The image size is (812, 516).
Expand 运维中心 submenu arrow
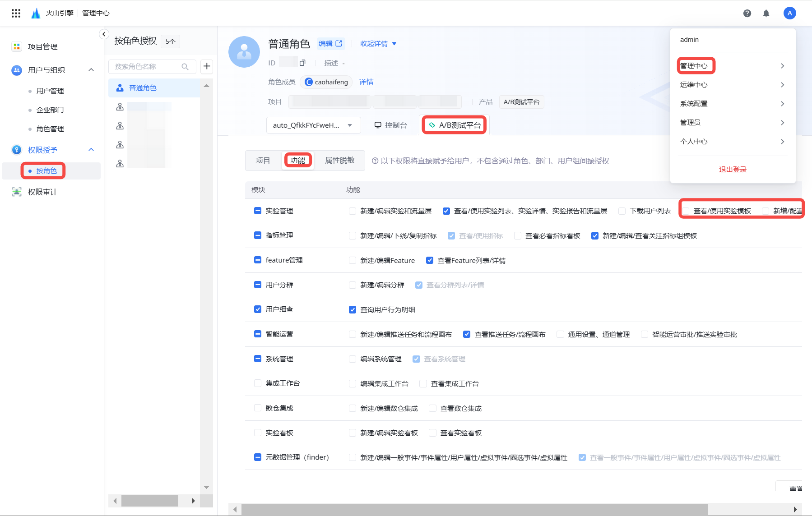[x=782, y=85]
